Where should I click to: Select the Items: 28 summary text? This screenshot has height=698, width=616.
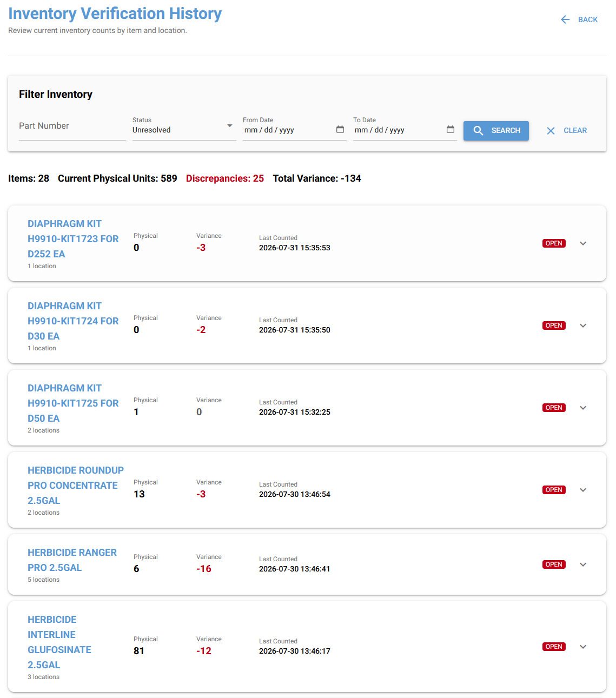pyautogui.click(x=29, y=178)
